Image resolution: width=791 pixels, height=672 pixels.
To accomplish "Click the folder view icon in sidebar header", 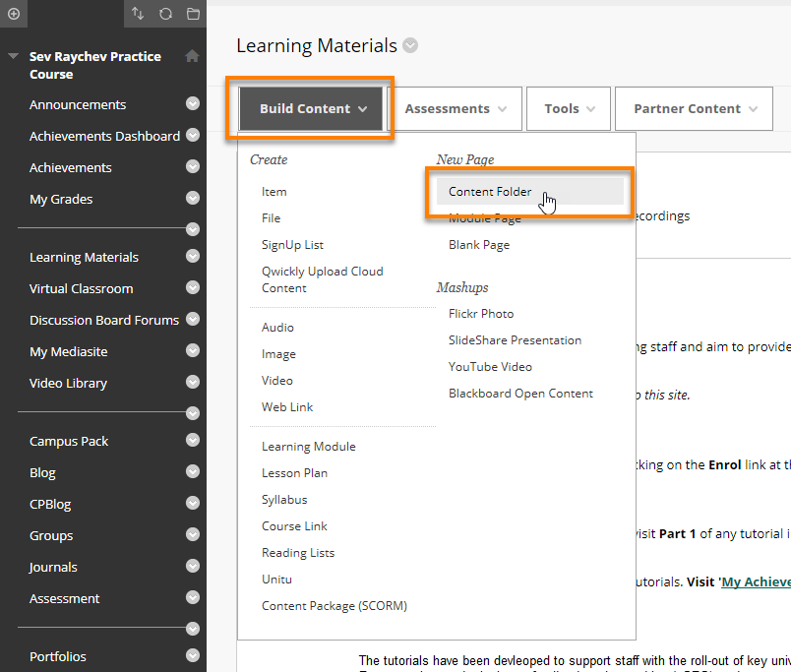I will click(192, 14).
